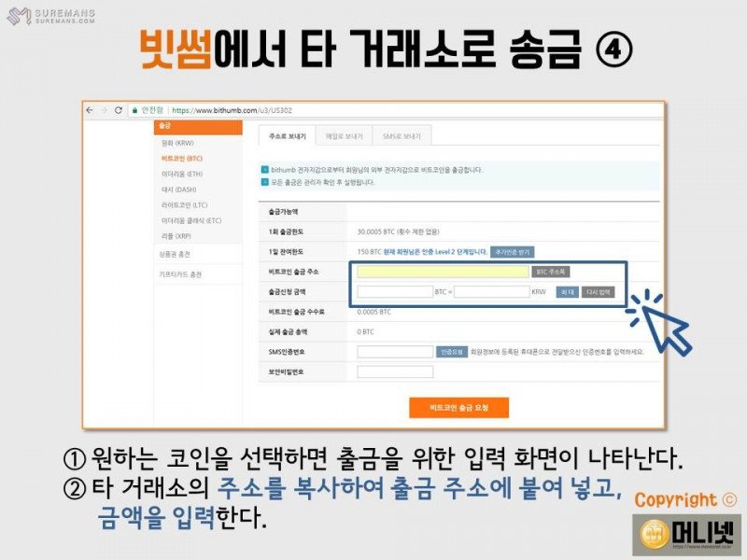
Task: Open 상품권 충전 sidebar item
Action: point(175,254)
